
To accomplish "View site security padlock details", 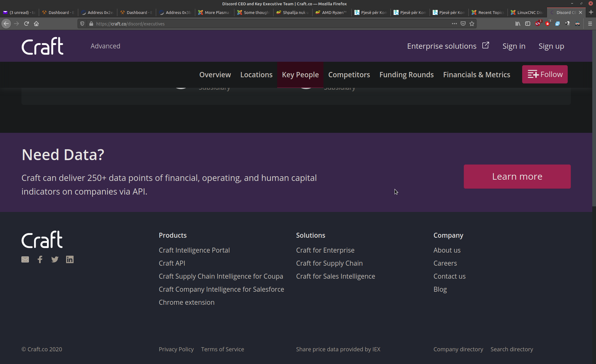I will (91, 24).
